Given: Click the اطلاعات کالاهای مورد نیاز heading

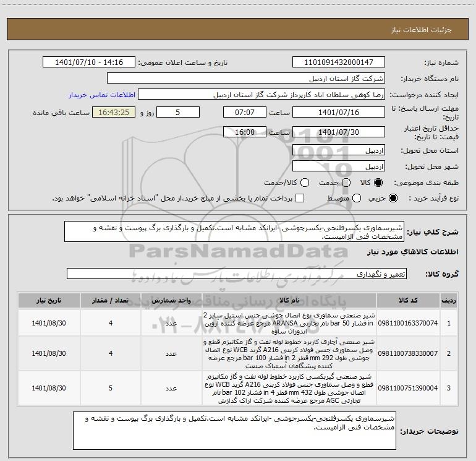Looking at the screenshot, I should point(412,252).
